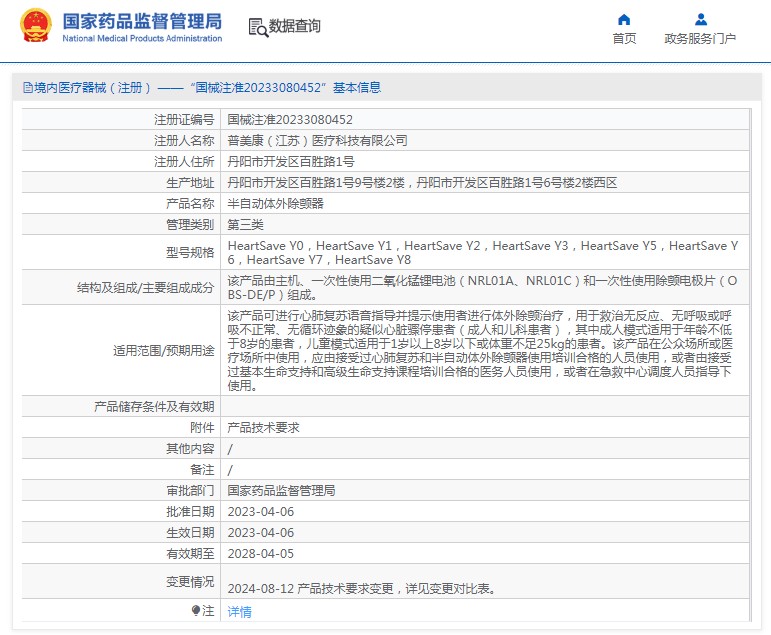Click the bullet icon beside 注
The height and width of the screenshot is (635, 771).
(196, 610)
